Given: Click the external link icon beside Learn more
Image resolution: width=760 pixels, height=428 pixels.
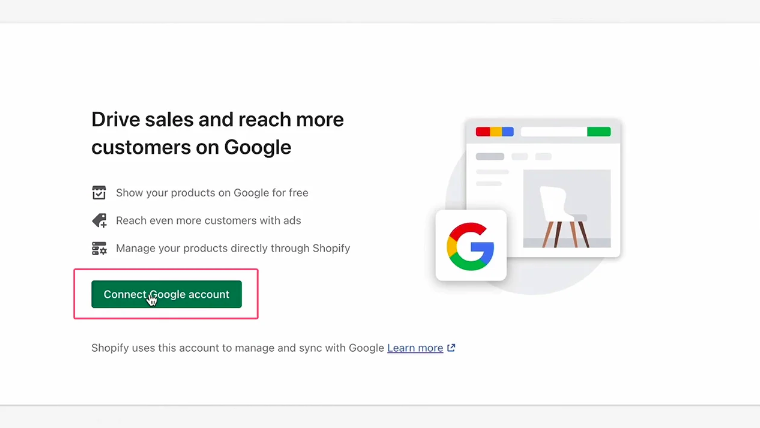Looking at the screenshot, I should [x=452, y=348].
